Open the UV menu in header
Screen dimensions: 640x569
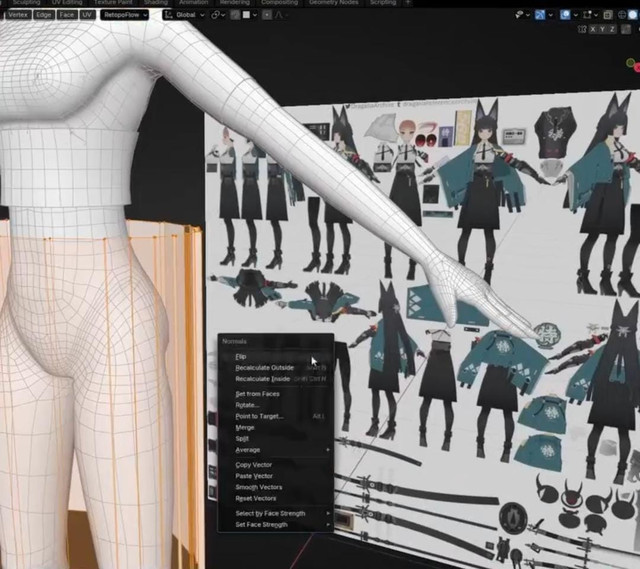(x=87, y=15)
